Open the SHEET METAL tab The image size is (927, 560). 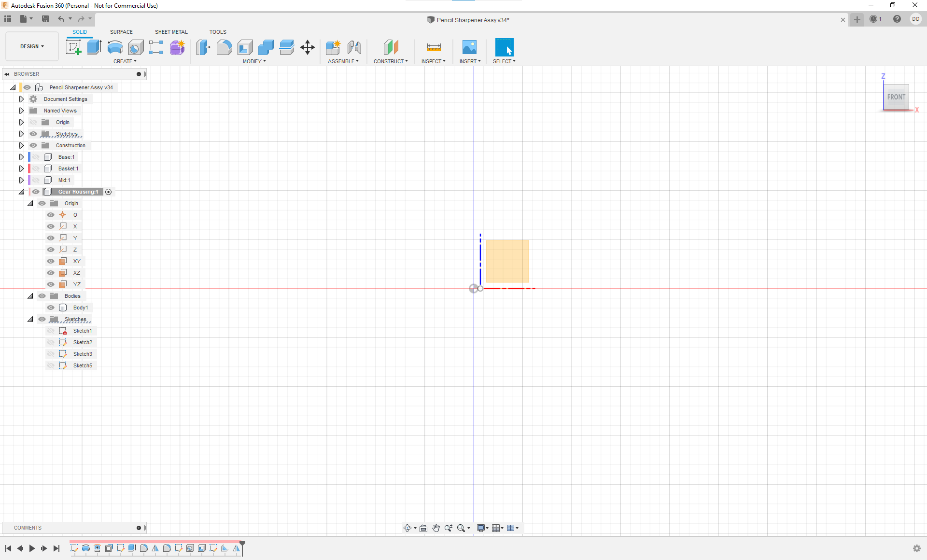coord(171,32)
